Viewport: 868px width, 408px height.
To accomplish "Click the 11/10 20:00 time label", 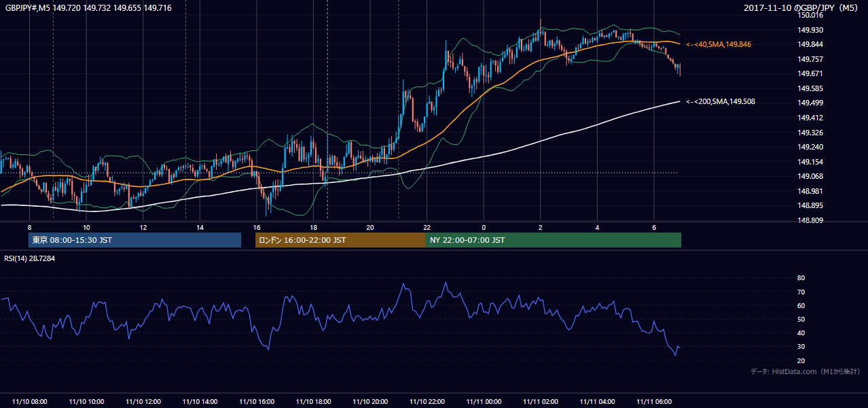I will 369,402.
